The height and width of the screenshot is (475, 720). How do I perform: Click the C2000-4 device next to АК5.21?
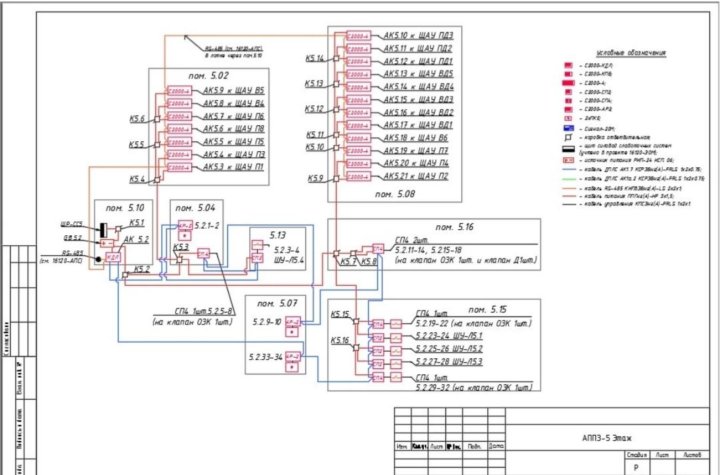coord(359,175)
